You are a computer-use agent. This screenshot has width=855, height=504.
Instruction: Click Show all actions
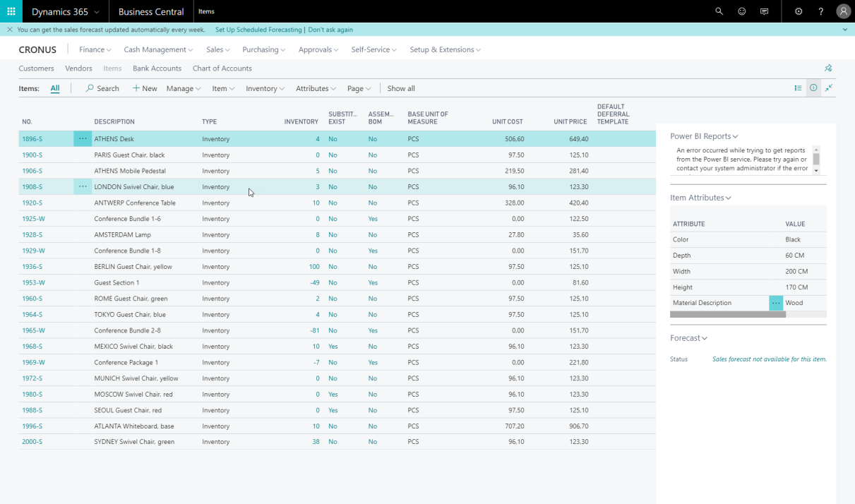(x=401, y=88)
